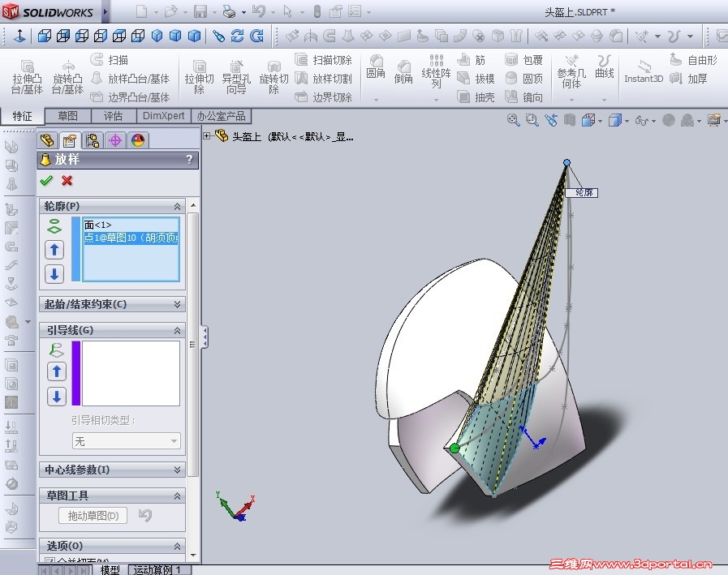Open the DisplayManager color wheel tab
The height and width of the screenshot is (575, 728).
pos(137,140)
